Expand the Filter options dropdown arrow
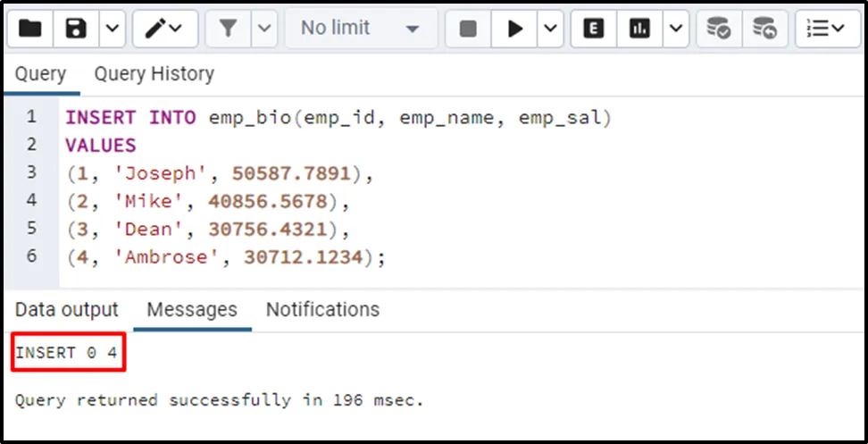Screen dimensions: 868x444 264,29
